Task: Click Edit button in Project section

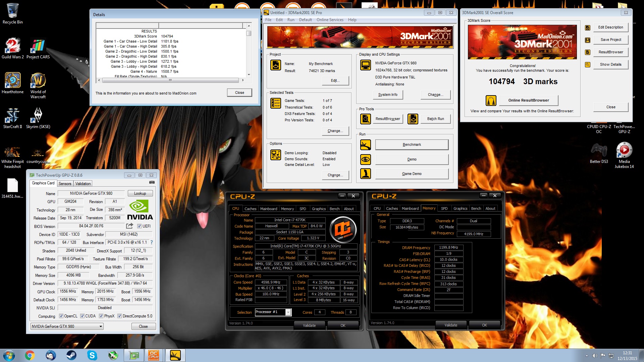Action: click(x=335, y=81)
